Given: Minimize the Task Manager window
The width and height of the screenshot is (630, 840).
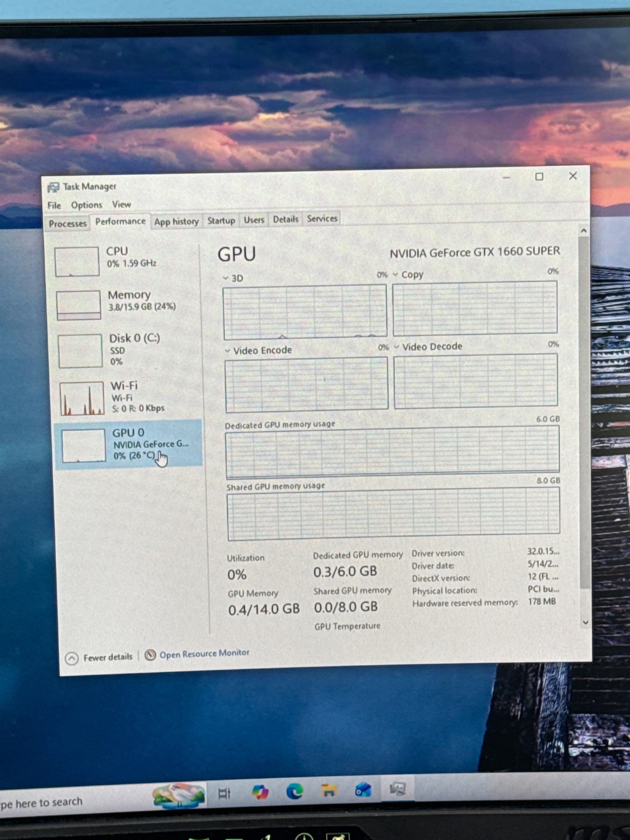Looking at the screenshot, I should click(506, 177).
